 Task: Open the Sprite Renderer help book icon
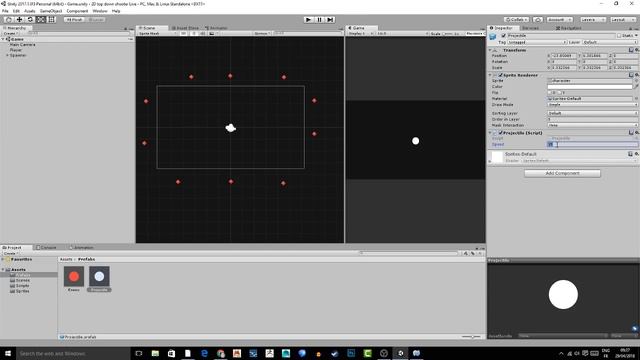(x=631, y=75)
